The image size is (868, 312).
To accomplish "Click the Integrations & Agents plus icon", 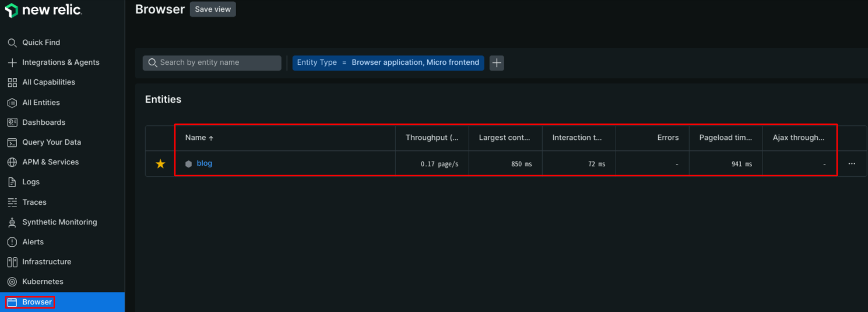I will [x=12, y=62].
